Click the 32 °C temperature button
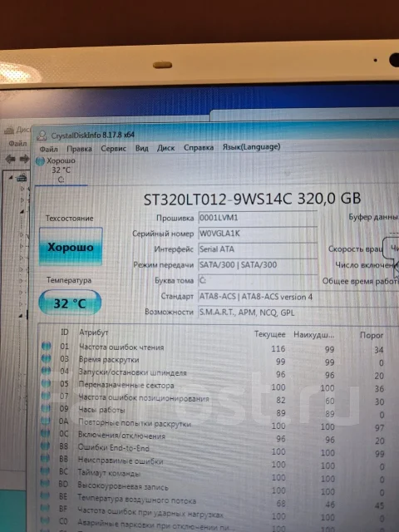The image size is (399, 532). coord(70,303)
